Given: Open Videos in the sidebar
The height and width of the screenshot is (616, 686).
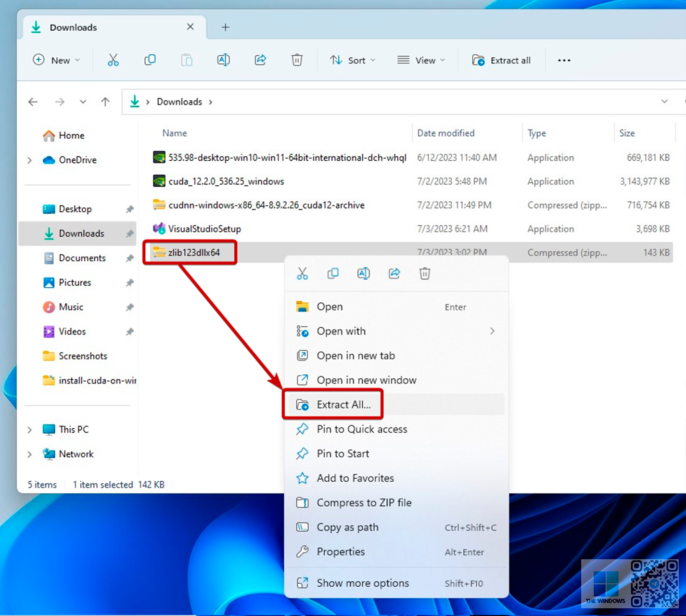Looking at the screenshot, I should [x=64, y=332].
